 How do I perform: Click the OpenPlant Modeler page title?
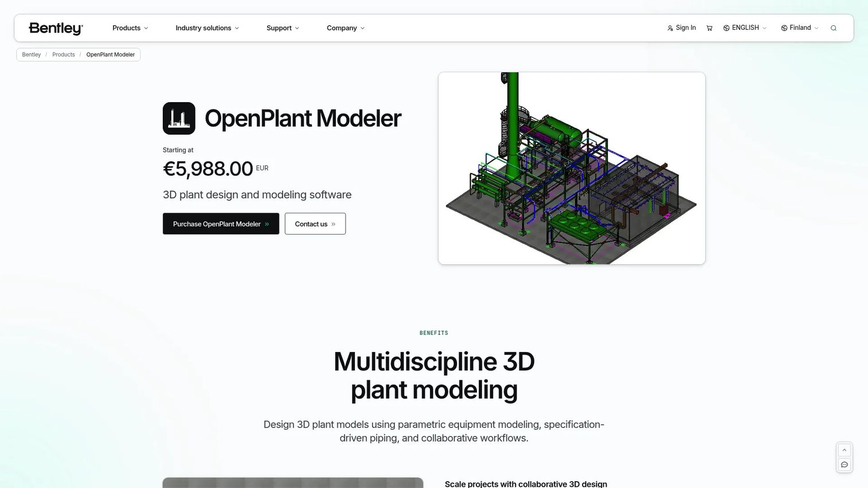[x=303, y=119]
